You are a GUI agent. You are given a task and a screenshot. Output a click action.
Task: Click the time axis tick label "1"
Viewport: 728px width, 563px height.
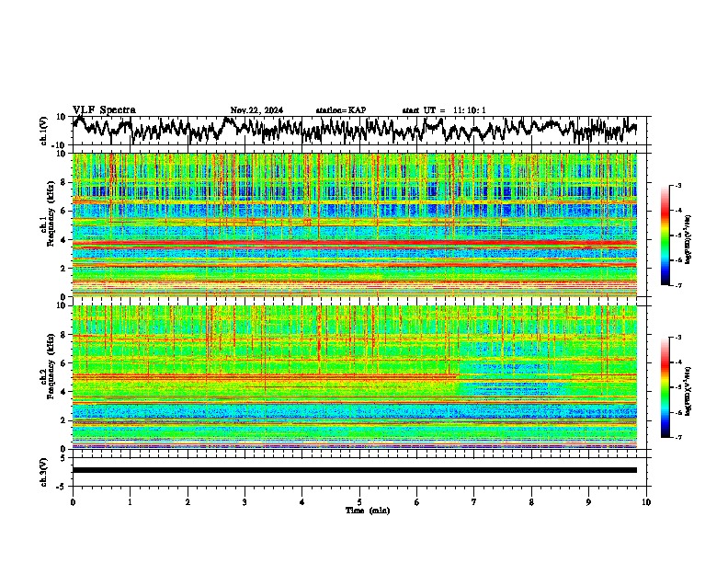coord(130,502)
